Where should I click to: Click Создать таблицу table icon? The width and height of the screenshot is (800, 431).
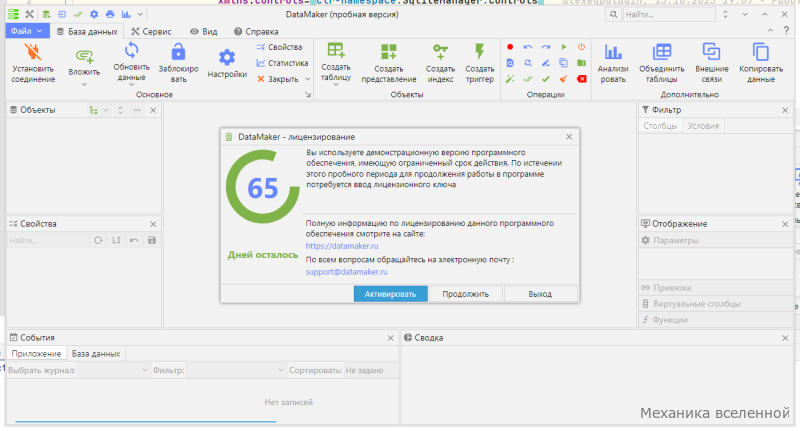click(x=336, y=50)
